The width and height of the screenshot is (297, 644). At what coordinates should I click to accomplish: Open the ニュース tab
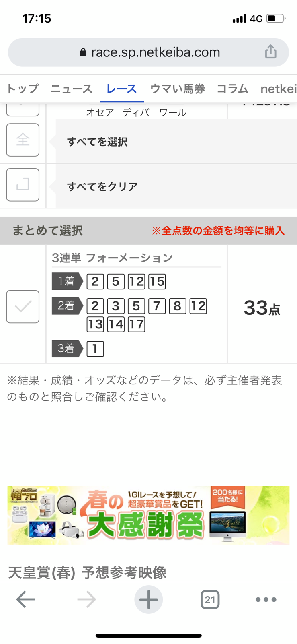click(71, 89)
